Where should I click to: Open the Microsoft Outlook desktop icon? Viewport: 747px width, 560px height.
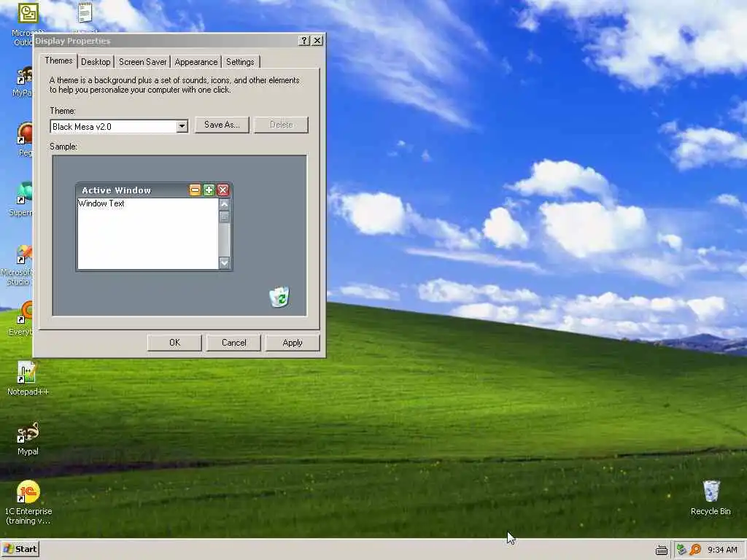[x=28, y=13]
